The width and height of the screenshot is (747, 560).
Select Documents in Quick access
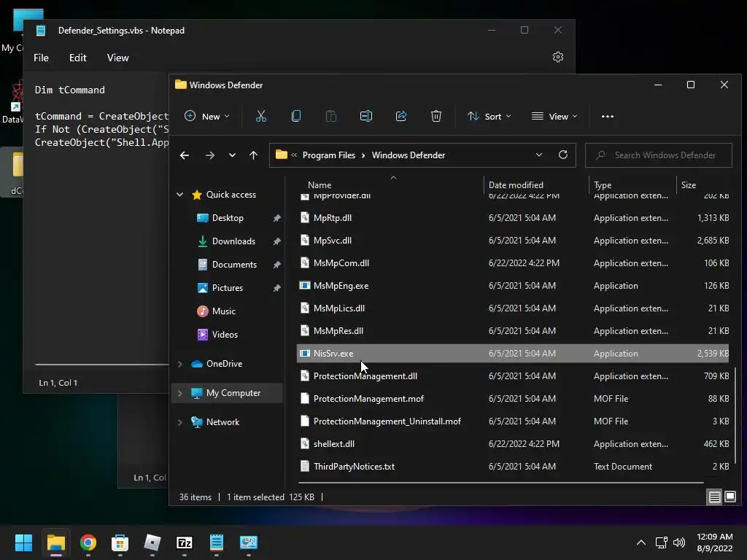[x=234, y=264]
